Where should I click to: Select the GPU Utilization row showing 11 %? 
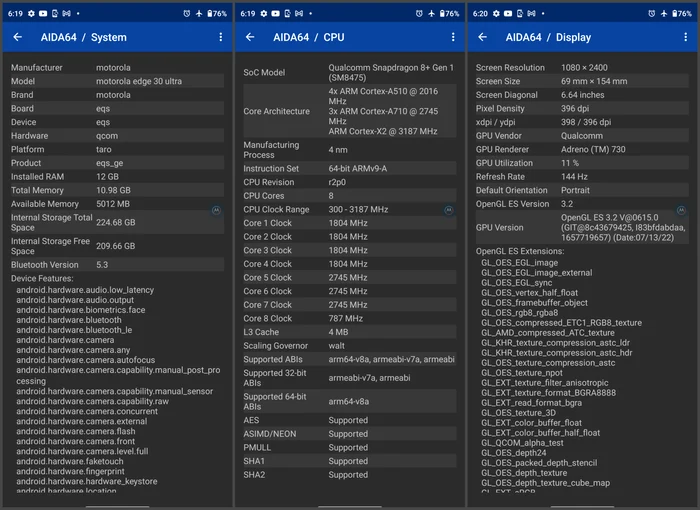(x=582, y=163)
